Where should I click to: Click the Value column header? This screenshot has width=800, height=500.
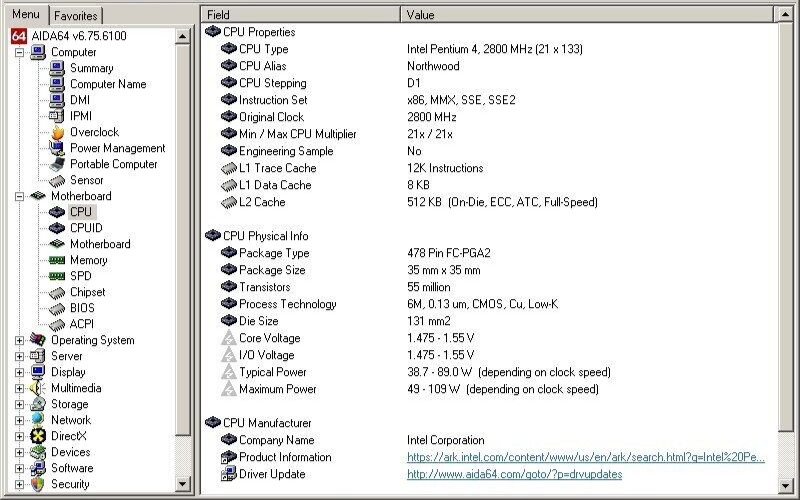tap(587, 15)
